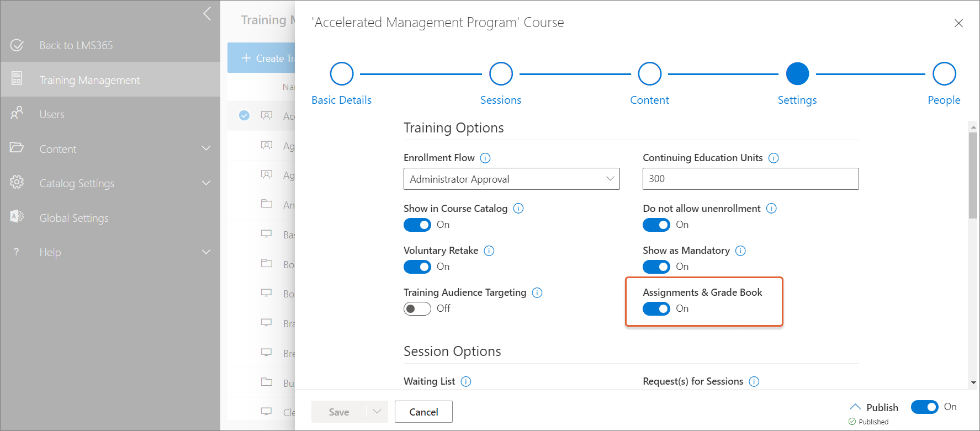Go Back to LMS365
980x431 pixels.
coord(76,45)
